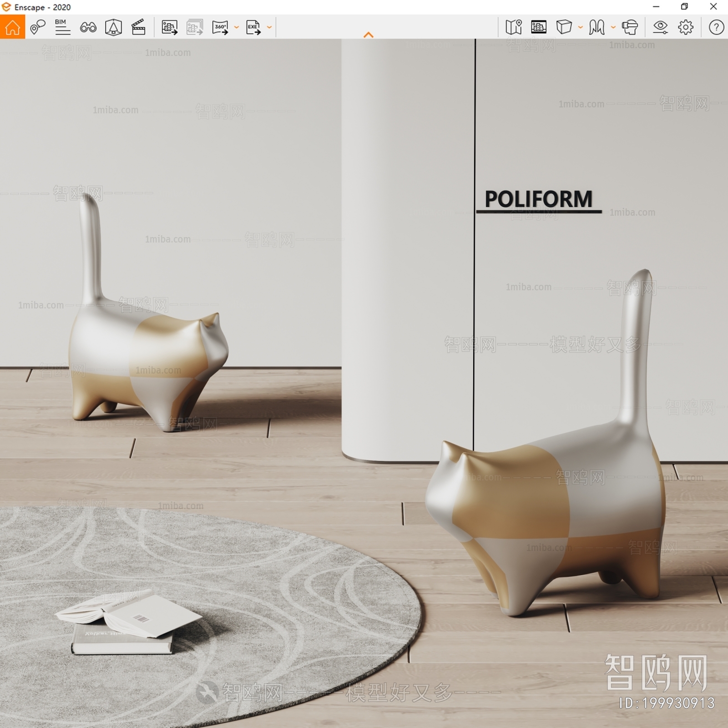
Task: Close the Enscape window
Action: click(713, 6)
